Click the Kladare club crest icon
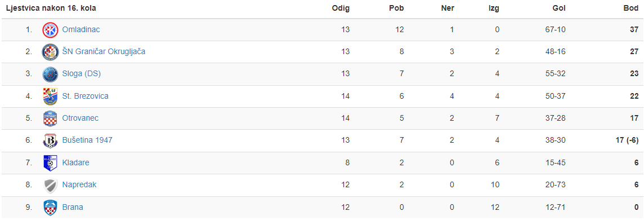644x220 pixels. pyautogui.click(x=49, y=163)
